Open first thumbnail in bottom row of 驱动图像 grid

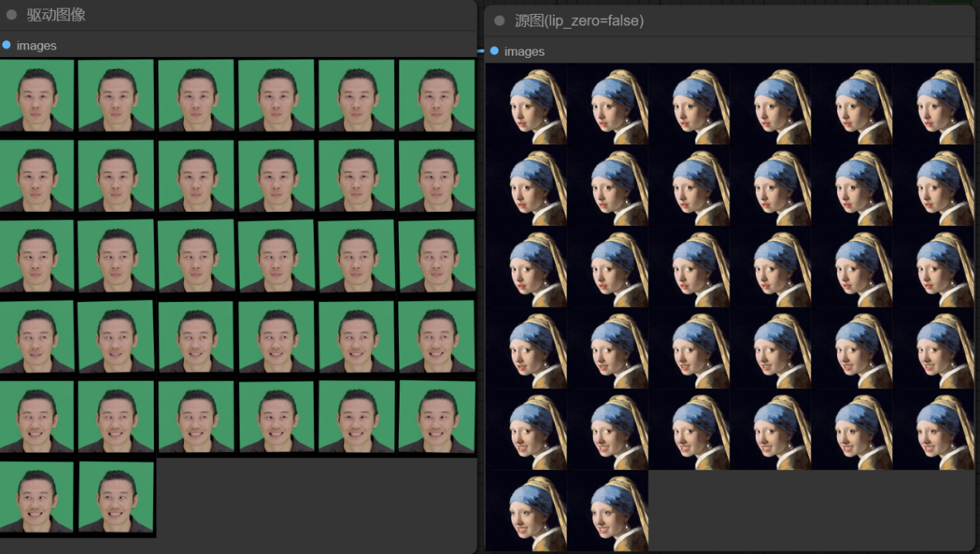coord(37,497)
